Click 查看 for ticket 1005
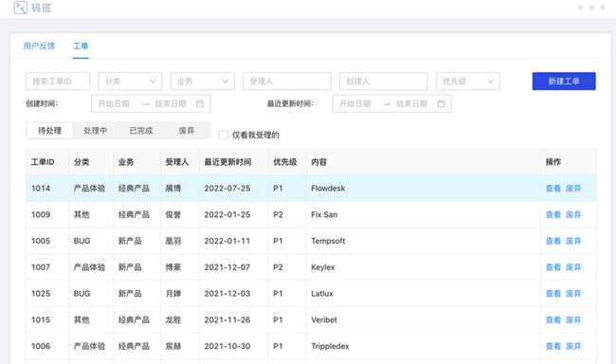 pos(553,241)
